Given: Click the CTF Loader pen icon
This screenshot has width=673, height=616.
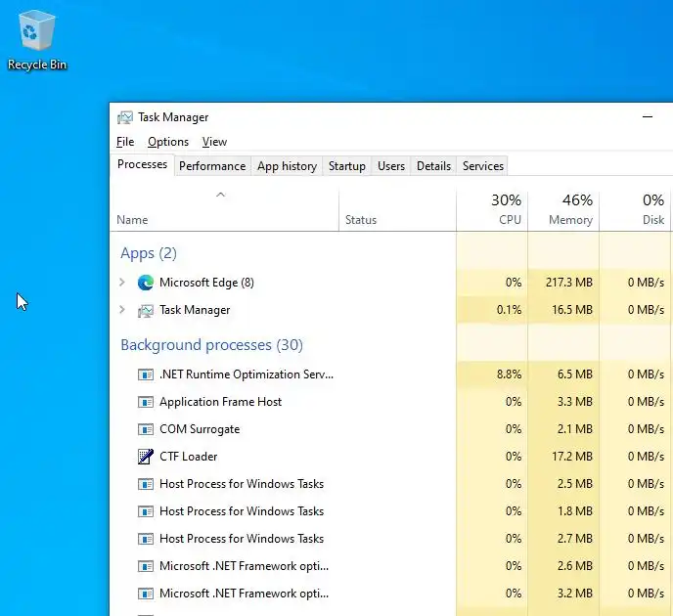Looking at the screenshot, I should pos(146,457).
